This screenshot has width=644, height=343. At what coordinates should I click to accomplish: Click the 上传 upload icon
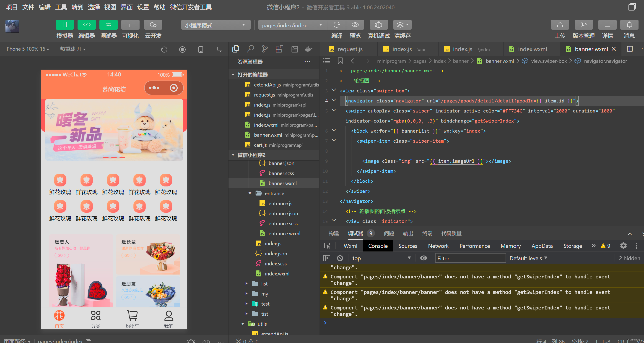(x=560, y=24)
